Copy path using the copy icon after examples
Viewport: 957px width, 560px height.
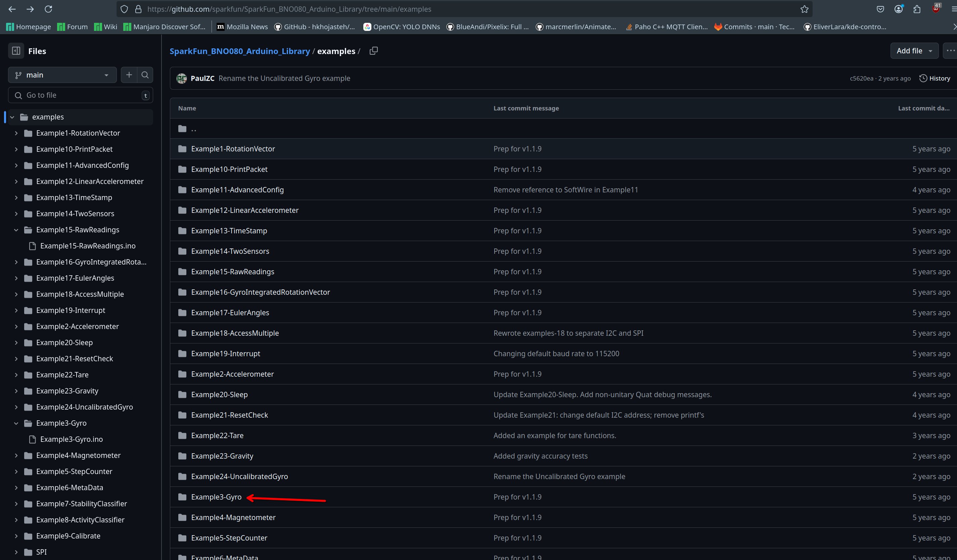tap(374, 51)
